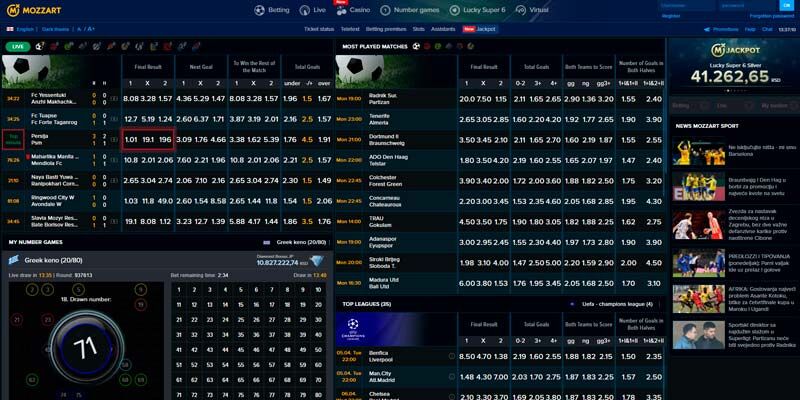Expand more bets for Naya Basti match
The height and width of the screenshot is (400, 800).
point(114,181)
